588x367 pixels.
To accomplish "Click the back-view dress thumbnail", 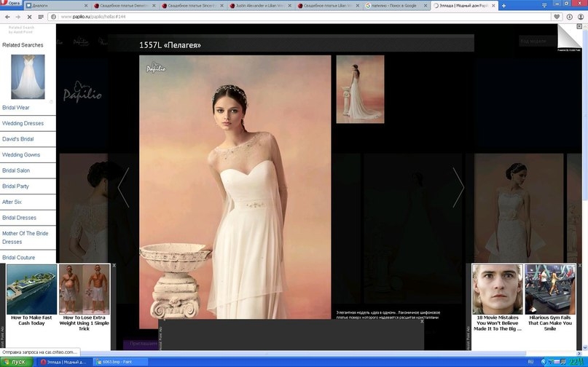I will 360,89.
